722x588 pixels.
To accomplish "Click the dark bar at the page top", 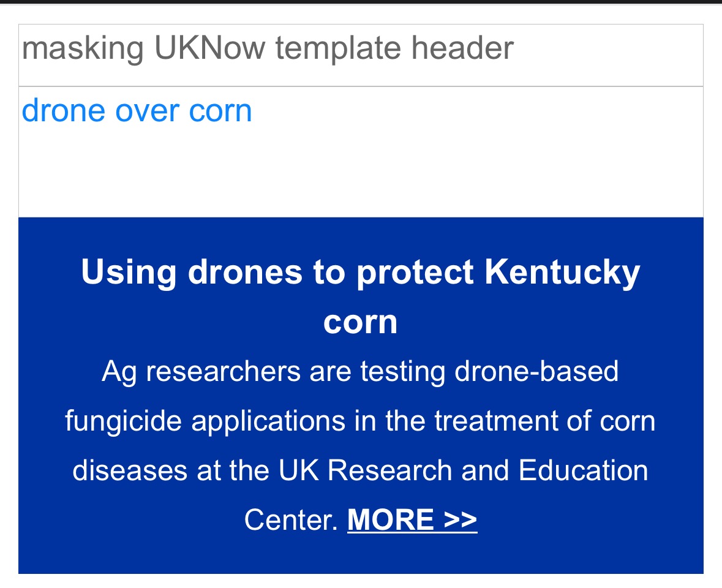I will point(361,2).
